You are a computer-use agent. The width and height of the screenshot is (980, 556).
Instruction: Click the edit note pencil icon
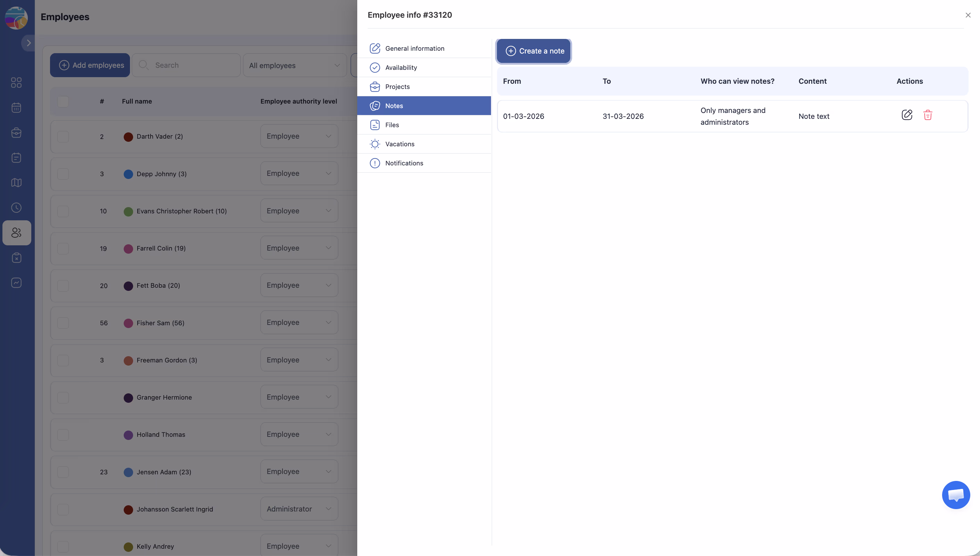click(907, 115)
